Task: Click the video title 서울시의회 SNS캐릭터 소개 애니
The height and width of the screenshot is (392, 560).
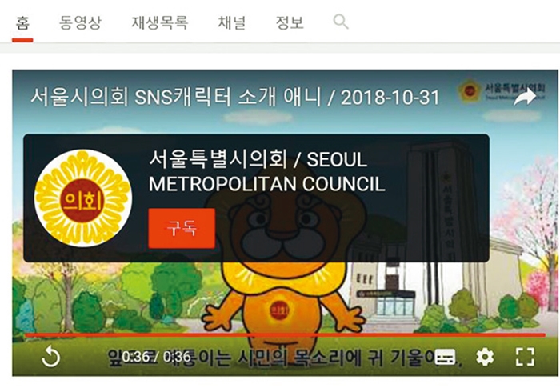Action: tap(176, 97)
